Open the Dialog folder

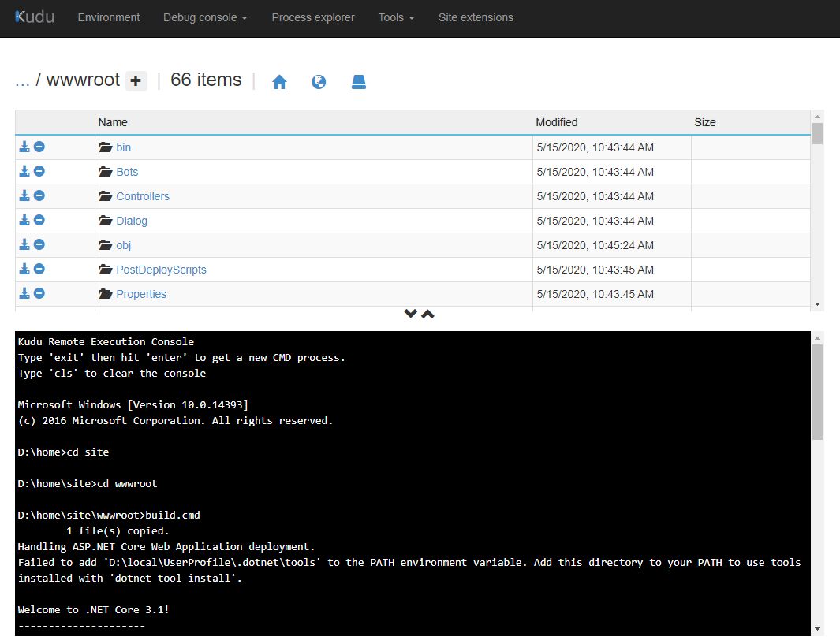(132, 221)
